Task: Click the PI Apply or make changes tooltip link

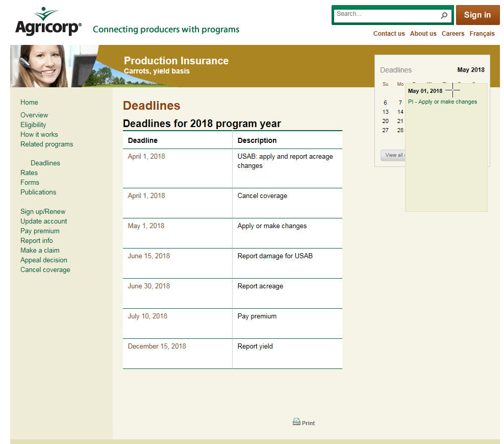Action: click(442, 102)
